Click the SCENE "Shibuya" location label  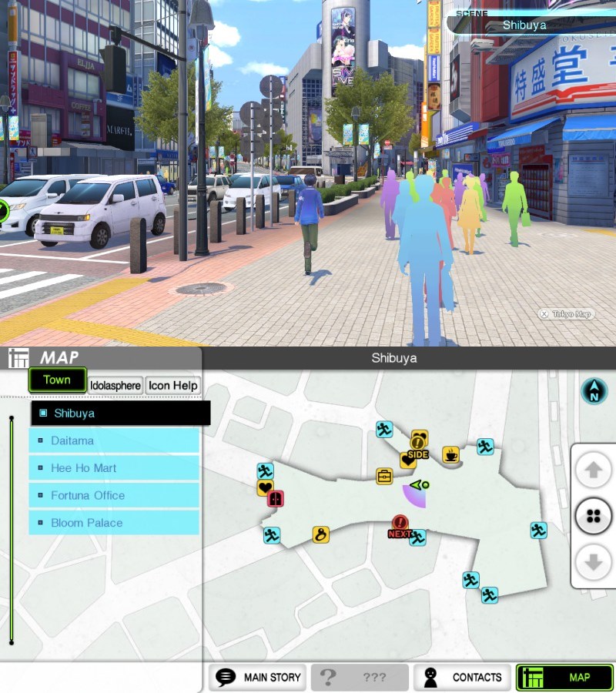(524, 25)
